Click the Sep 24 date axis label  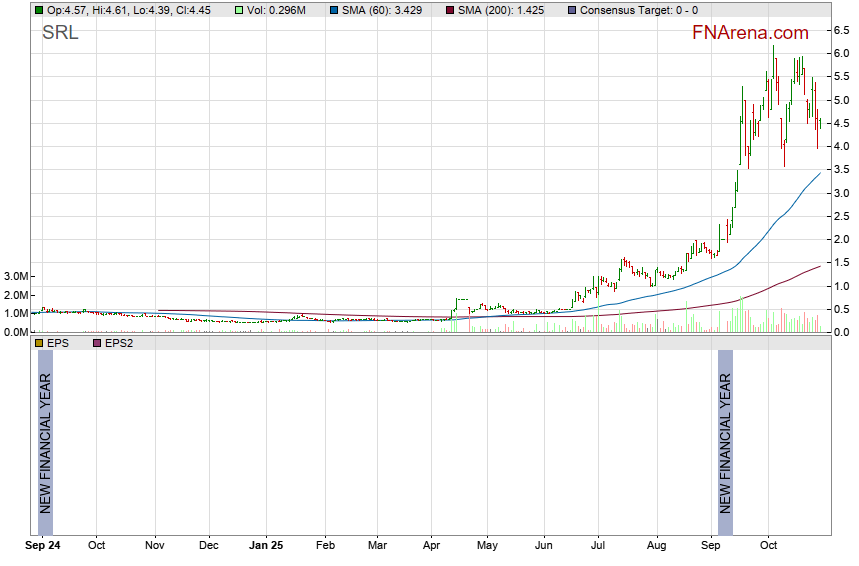(43, 547)
